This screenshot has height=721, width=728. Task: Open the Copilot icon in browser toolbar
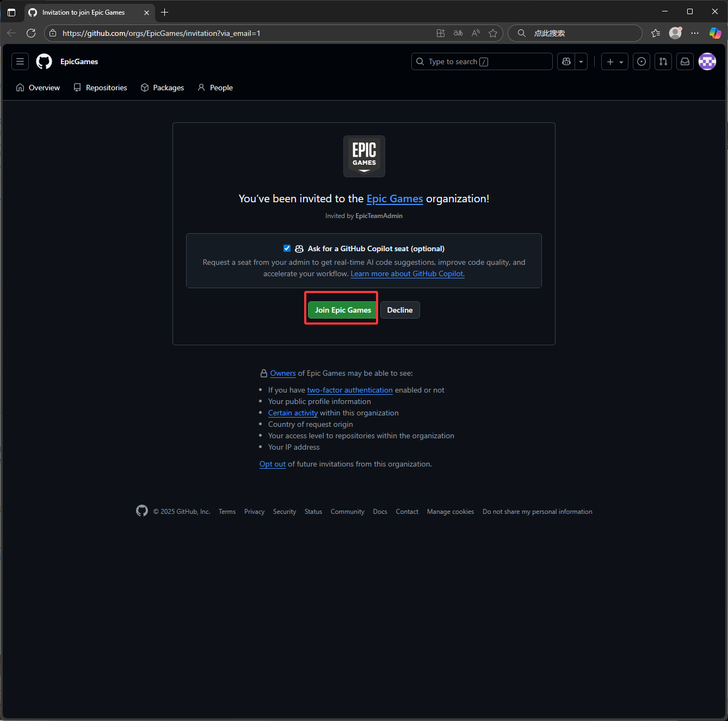click(715, 33)
